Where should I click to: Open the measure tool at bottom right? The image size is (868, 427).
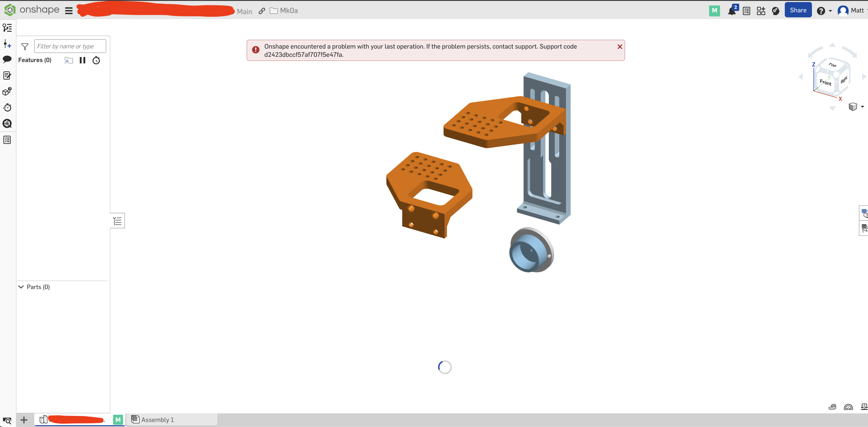click(x=832, y=407)
